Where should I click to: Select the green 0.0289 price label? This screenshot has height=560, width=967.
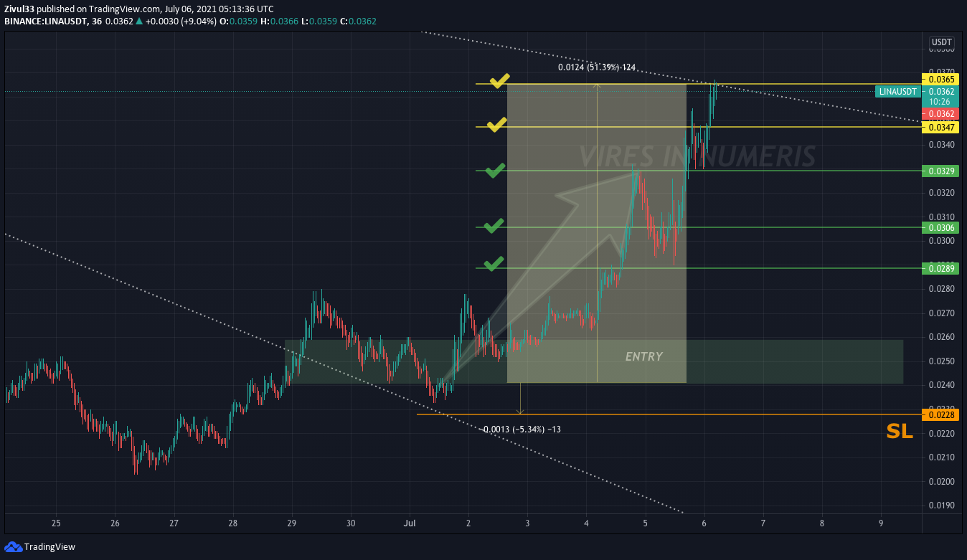939,268
